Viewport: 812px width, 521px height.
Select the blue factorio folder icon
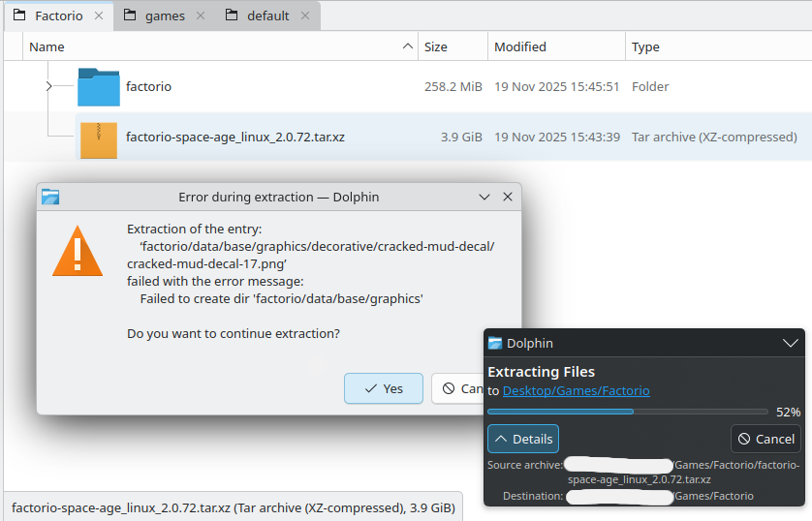click(99, 87)
